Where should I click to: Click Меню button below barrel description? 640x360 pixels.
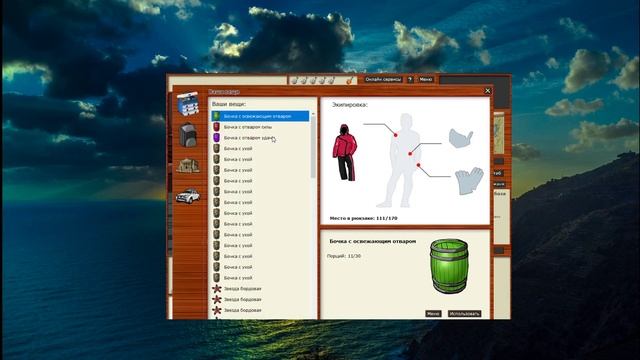pos(433,313)
